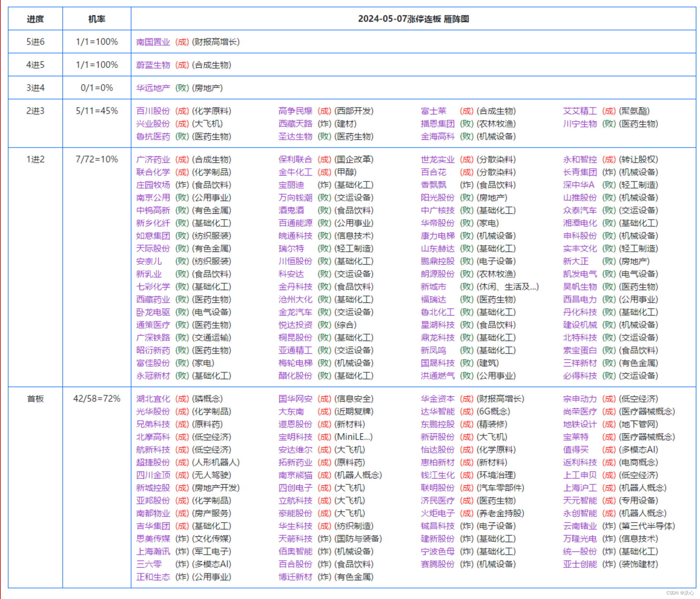The image size is (700, 599).
Task: Click stock name 正和生态
Action: [x=153, y=577]
